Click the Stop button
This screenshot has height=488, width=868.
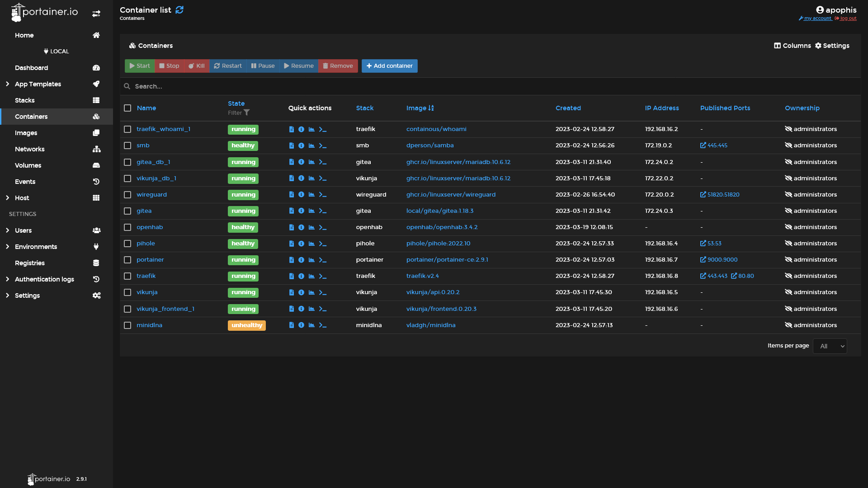coord(169,66)
